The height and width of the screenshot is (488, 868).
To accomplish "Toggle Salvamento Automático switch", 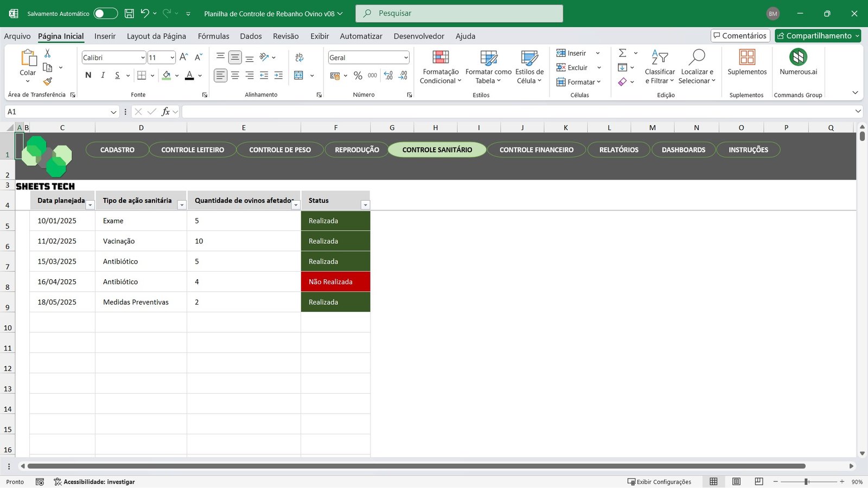I will pyautogui.click(x=105, y=14).
